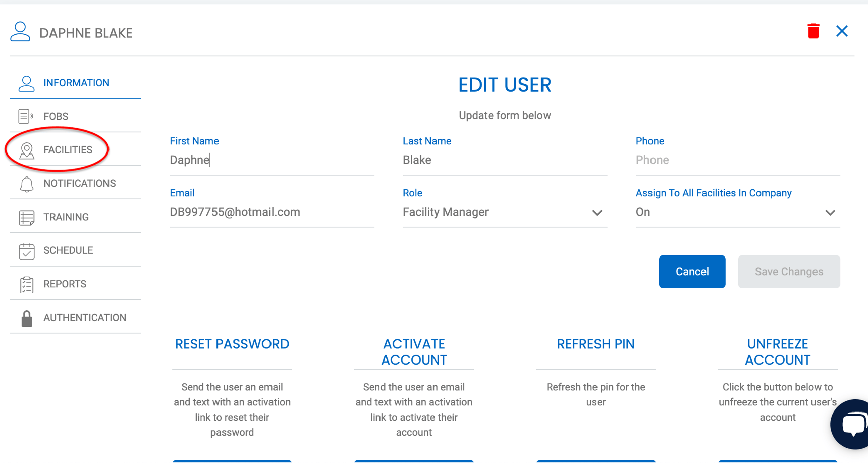868x463 pixels.
Task: Click the Training list icon
Action: click(26, 218)
